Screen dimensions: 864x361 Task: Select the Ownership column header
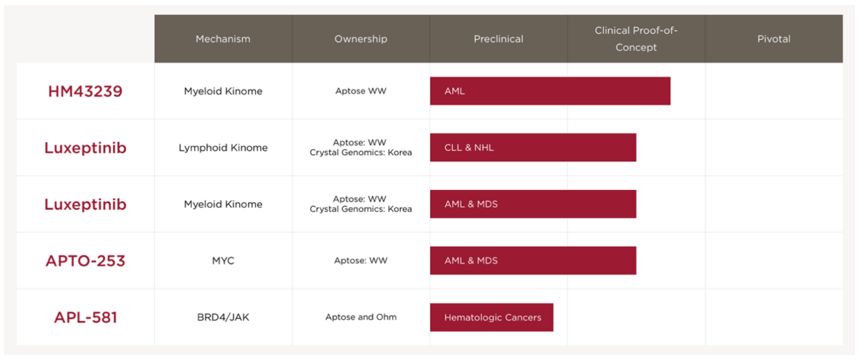[360, 39]
